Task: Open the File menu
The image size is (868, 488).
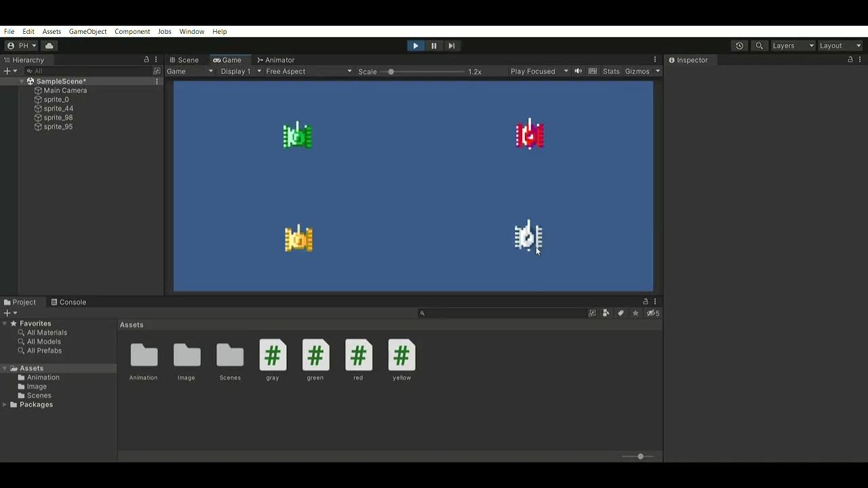Action: 9,31
